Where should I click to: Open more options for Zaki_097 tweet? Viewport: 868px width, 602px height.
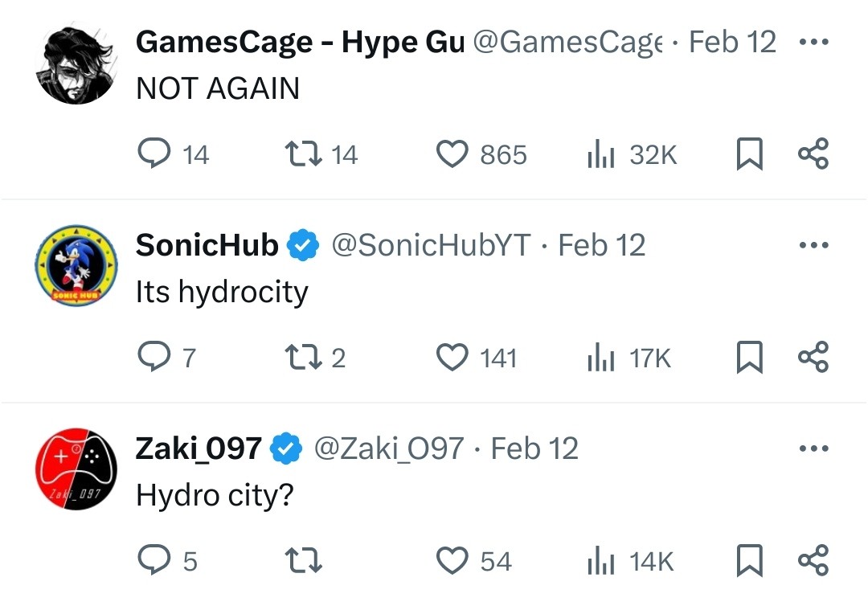[813, 448]
